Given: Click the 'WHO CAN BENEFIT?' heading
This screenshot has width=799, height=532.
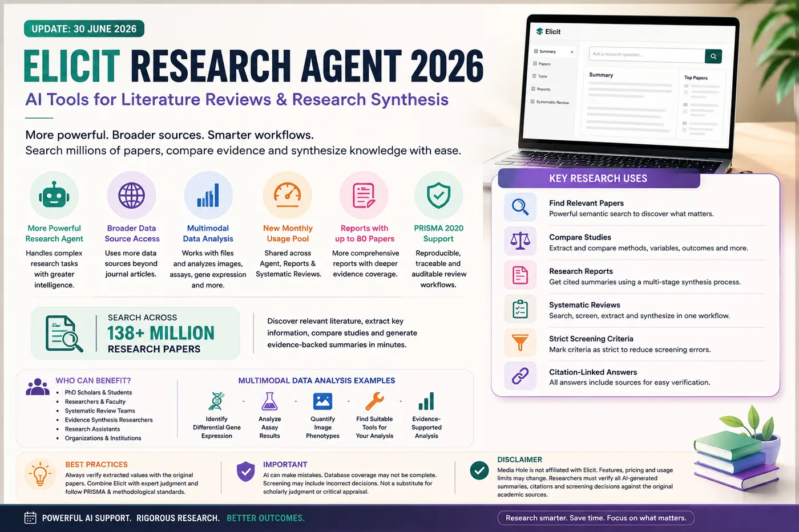Looking at the screenshot, I should click(x=93, y=380).
